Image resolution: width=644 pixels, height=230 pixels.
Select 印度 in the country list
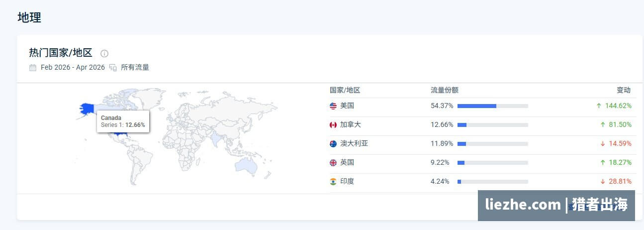[347, 182]
